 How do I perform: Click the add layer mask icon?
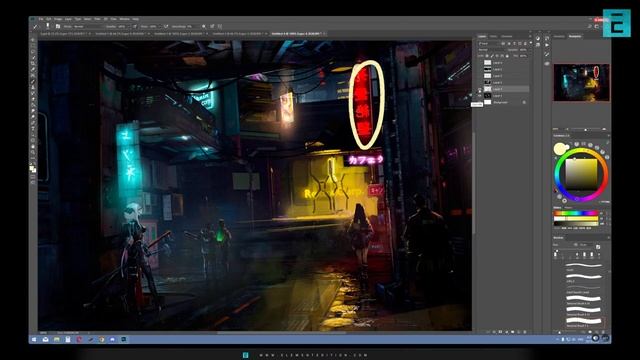pos(500,332)
